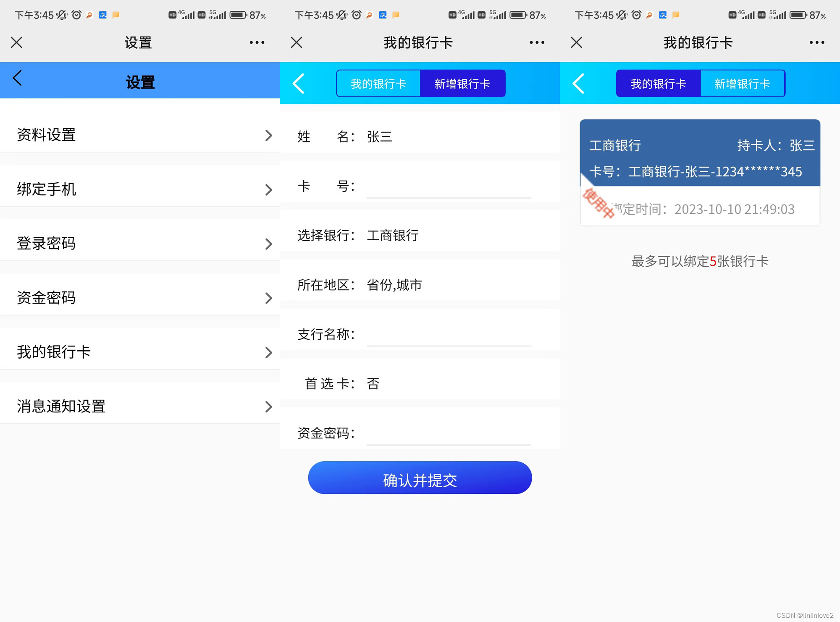Tap the 确认并提交 submit button
840x622 pixels.
tap(420, 478)
